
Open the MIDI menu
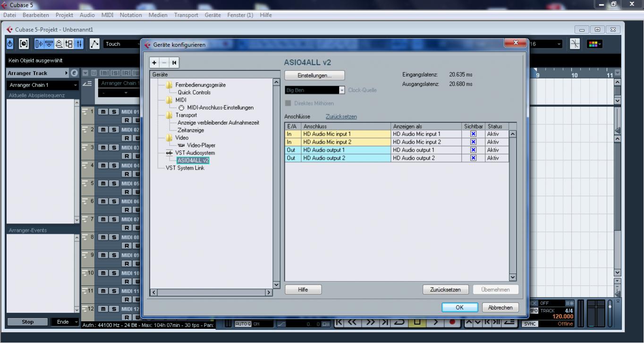[x=107, y=15]
